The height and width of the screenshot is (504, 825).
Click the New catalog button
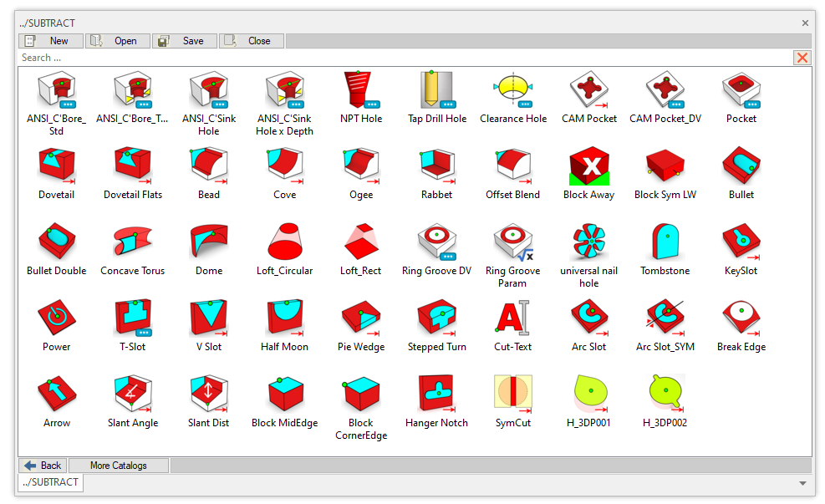tap(51, 41)
